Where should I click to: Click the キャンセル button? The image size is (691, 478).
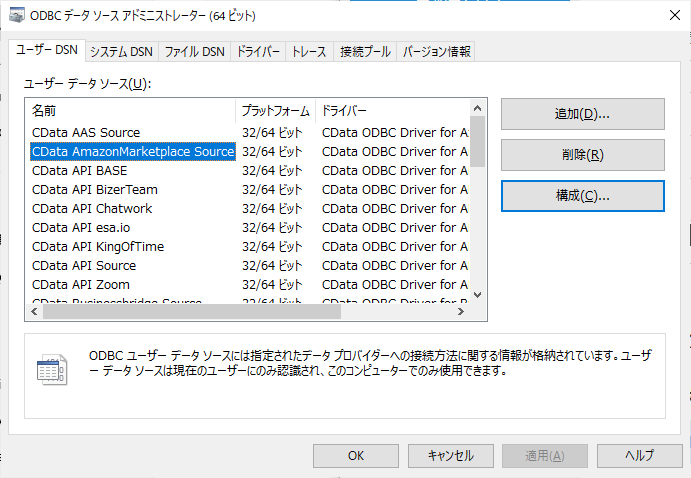[x=450, y=456]
